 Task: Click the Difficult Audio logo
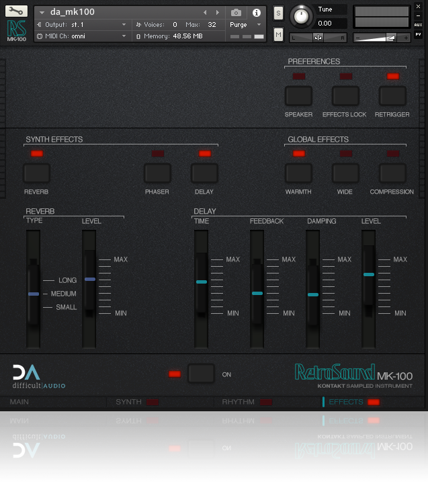tap(39, 376)
